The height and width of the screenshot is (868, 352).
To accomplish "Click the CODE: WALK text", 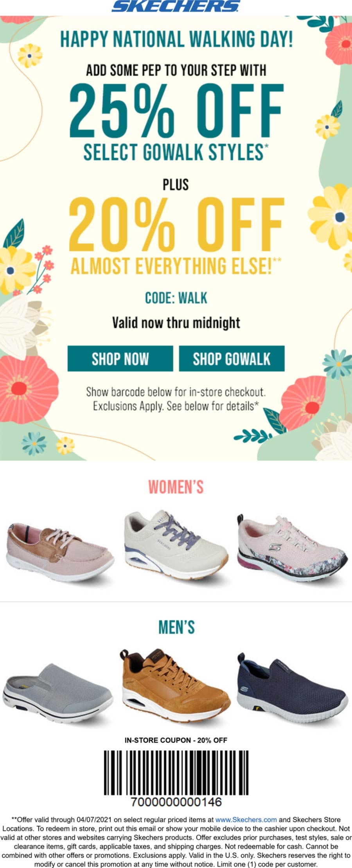I will pos(176,298).
